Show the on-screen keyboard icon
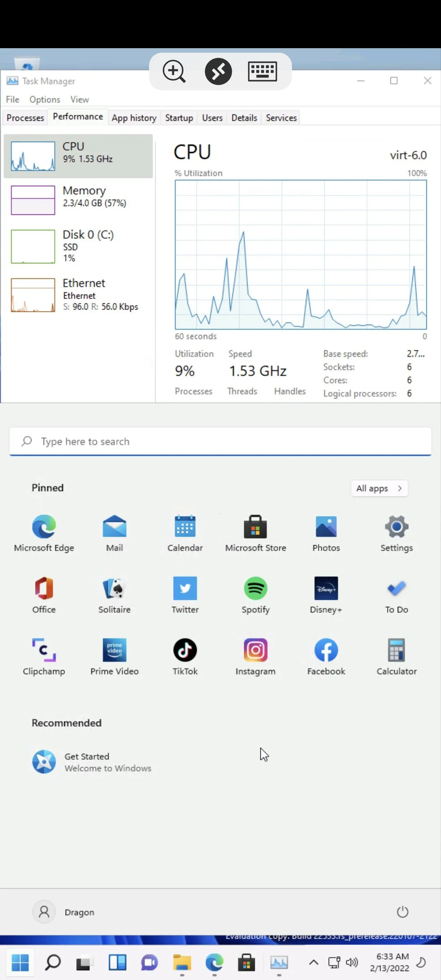441x980 pixels. (x=263, y=71)
